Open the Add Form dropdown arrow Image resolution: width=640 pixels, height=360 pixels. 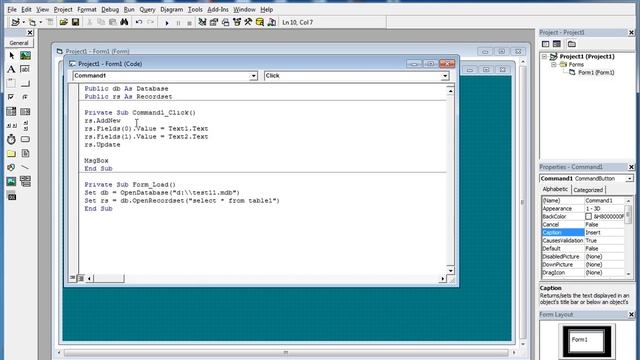(x=41, y=22)
